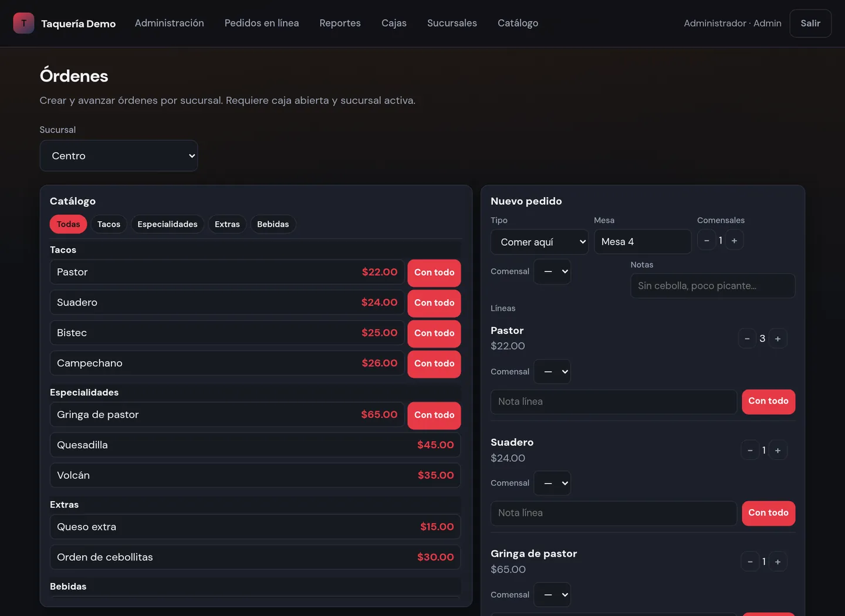This screenshot has height=616, width=845.
Task: Open the Reportes section
Action: coord(340,23)
